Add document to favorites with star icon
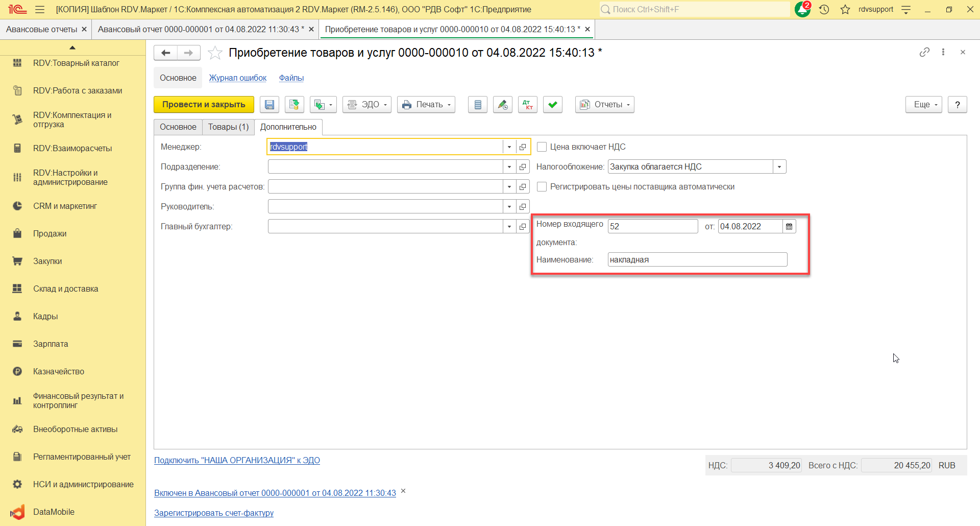This screenshot has height=526, width=980. click(215, 53)
